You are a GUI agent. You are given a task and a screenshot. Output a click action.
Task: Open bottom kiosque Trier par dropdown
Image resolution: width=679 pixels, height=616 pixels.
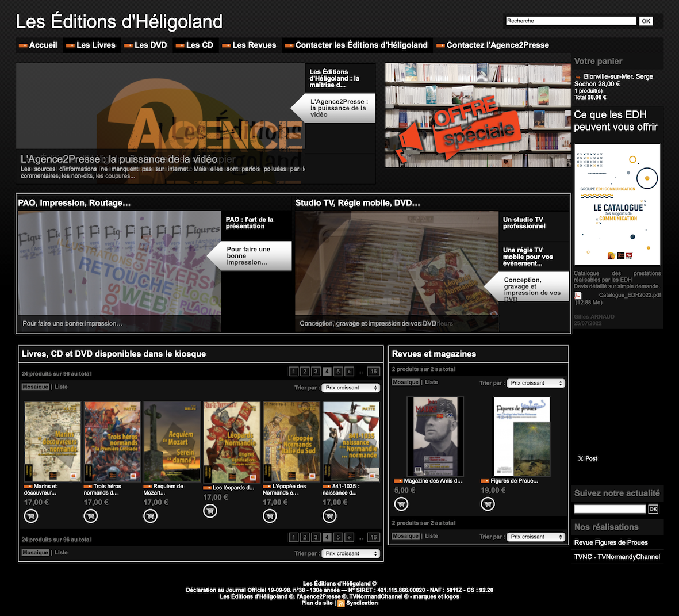pos(351,554)
